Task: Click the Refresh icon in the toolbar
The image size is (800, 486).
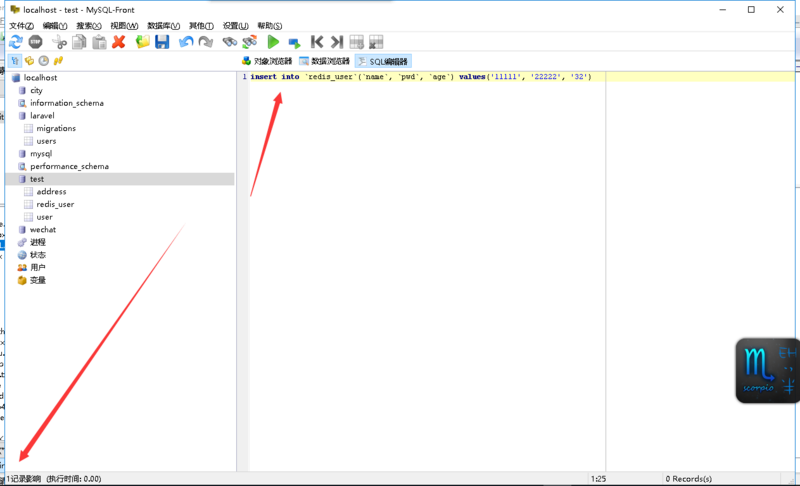Action: click(15, 42)
